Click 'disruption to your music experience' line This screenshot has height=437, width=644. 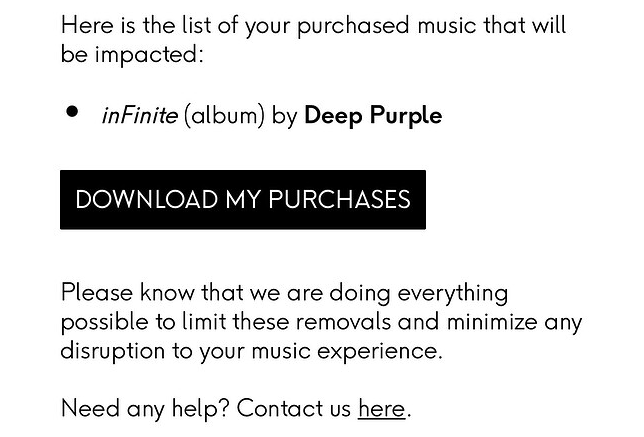251,352
